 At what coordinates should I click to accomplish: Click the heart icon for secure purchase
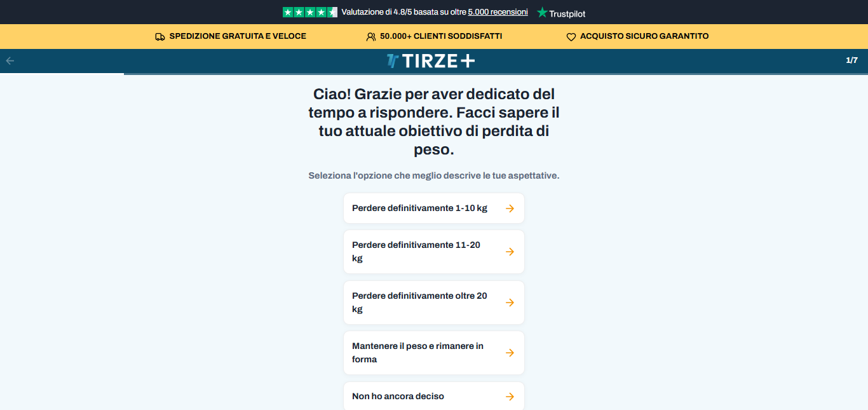571,37
